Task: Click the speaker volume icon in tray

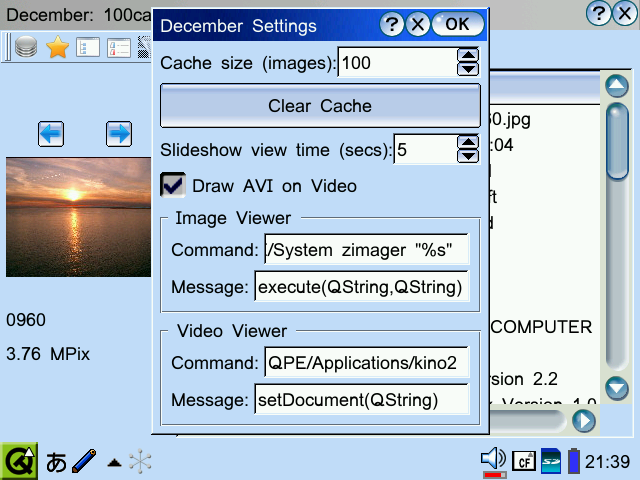Action: click(x=493, y=459)
